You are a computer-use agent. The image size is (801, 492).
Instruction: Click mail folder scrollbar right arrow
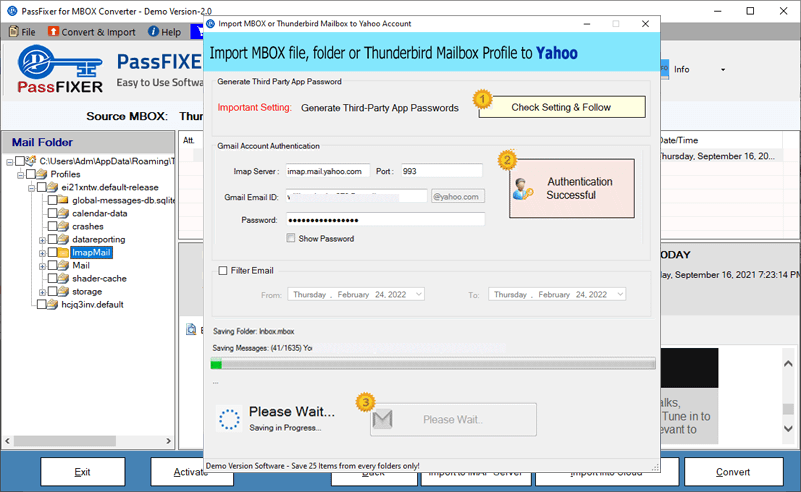click(x=169, y=440)
